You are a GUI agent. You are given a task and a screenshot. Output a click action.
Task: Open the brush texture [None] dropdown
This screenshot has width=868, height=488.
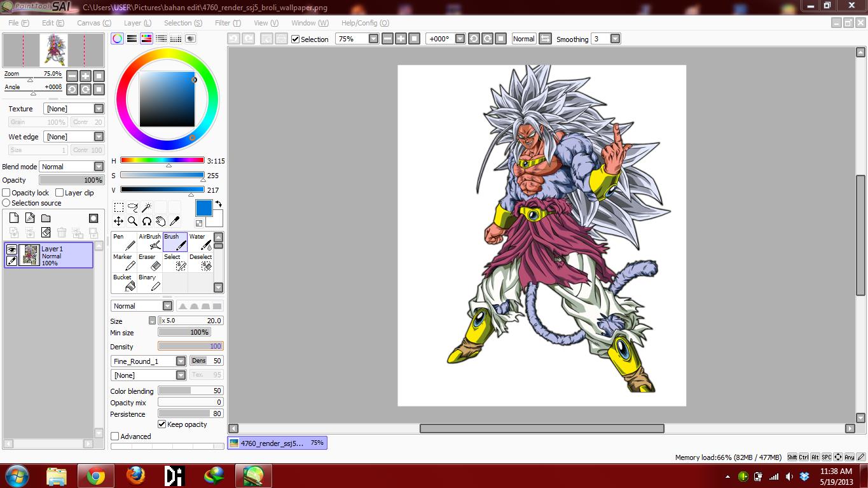[x=181, y=375]
